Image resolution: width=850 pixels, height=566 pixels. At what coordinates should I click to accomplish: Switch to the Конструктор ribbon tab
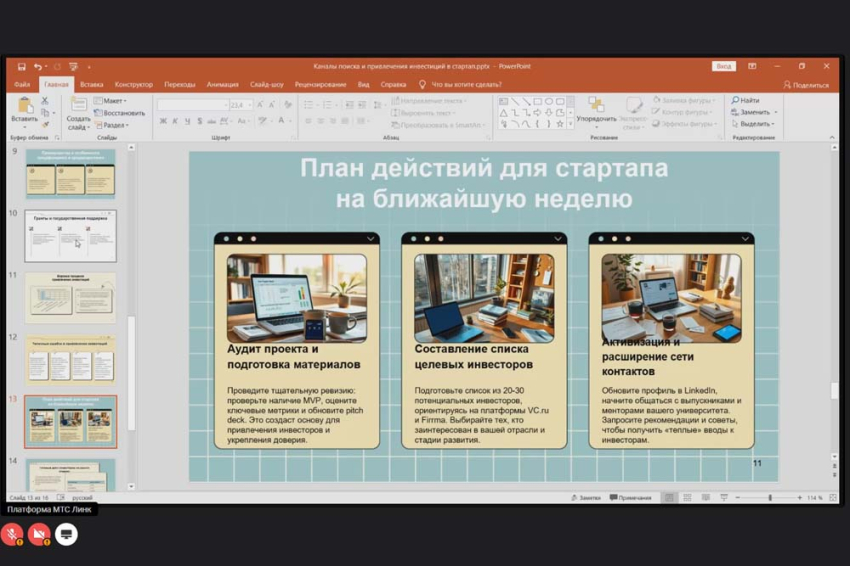[x=133, y=85]
